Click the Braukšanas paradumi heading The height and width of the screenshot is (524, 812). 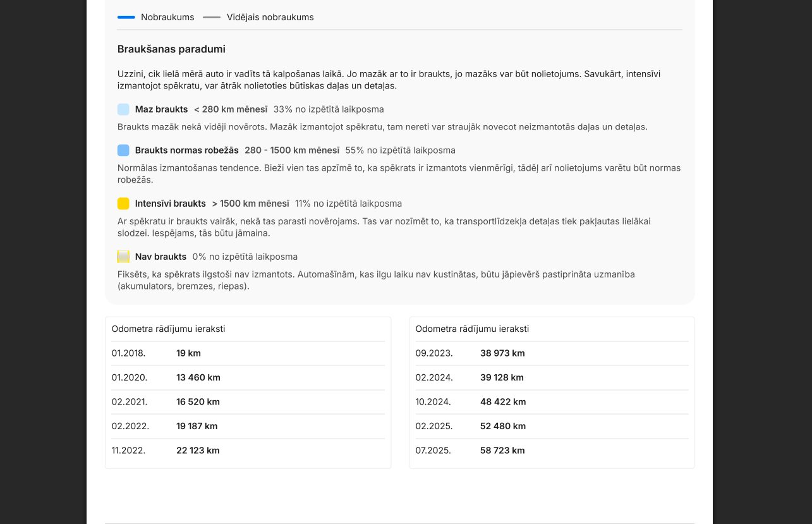pyautogui.click(x=171, y=49)
